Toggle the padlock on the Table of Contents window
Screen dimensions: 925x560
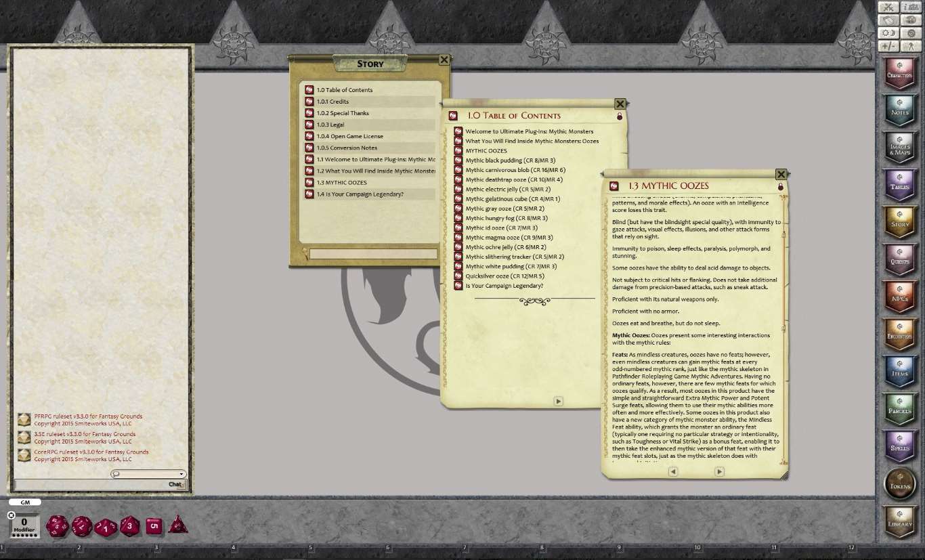click(620, 115)
